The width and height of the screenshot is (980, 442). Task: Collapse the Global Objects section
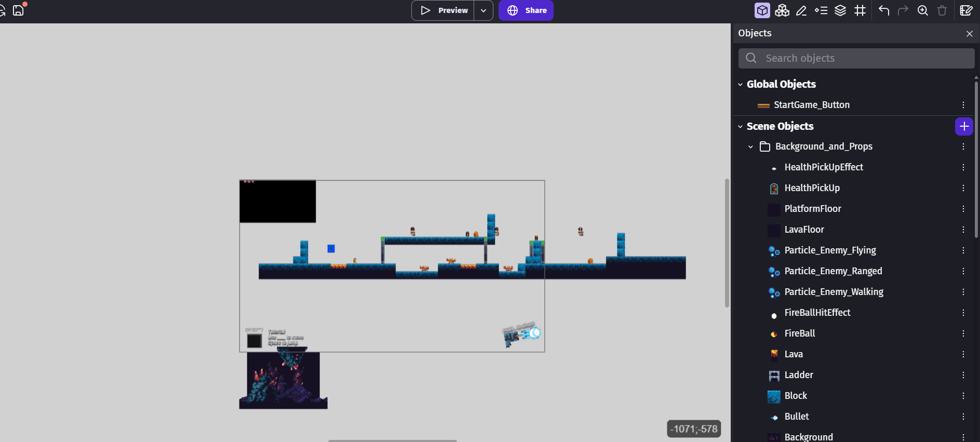[741, 84]
